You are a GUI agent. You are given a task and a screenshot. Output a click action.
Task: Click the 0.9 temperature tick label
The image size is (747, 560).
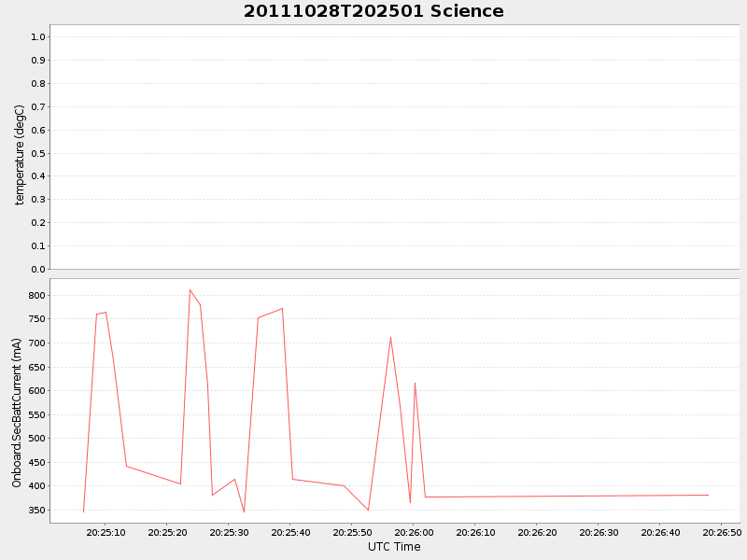(x=38, y=60)
